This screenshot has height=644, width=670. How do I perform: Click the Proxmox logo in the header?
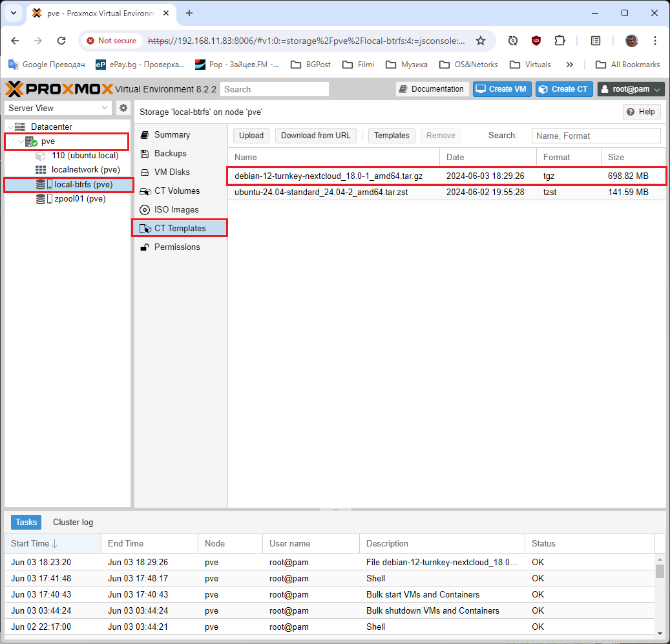click(x=59, y=89)
